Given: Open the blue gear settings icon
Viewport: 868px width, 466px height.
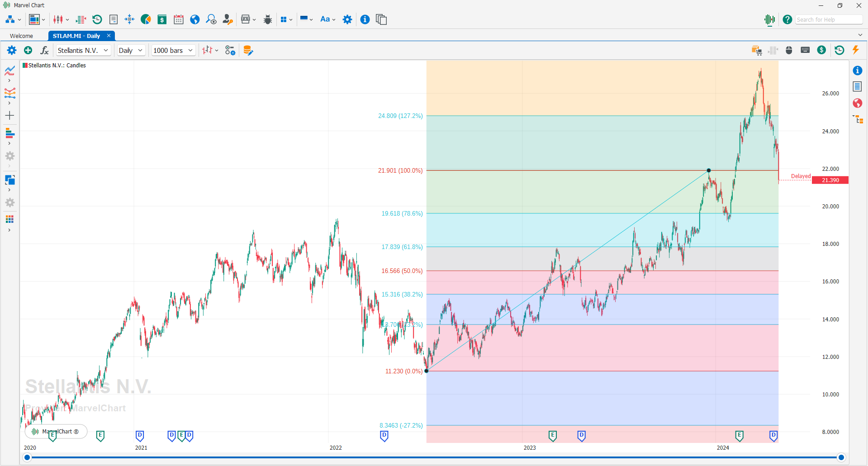Looking at the screenshot, I should 347,19.
